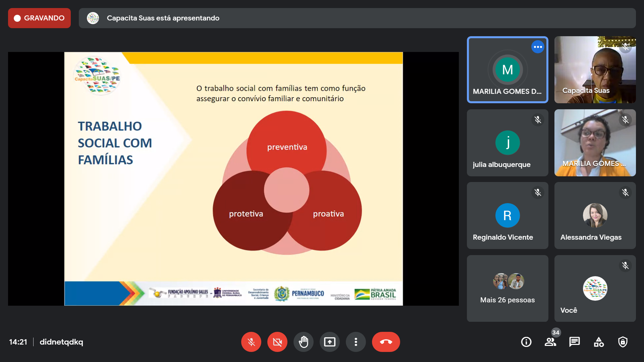Hang up with the red leave call button
Screen dimensions: 644x362
(386, 342)
